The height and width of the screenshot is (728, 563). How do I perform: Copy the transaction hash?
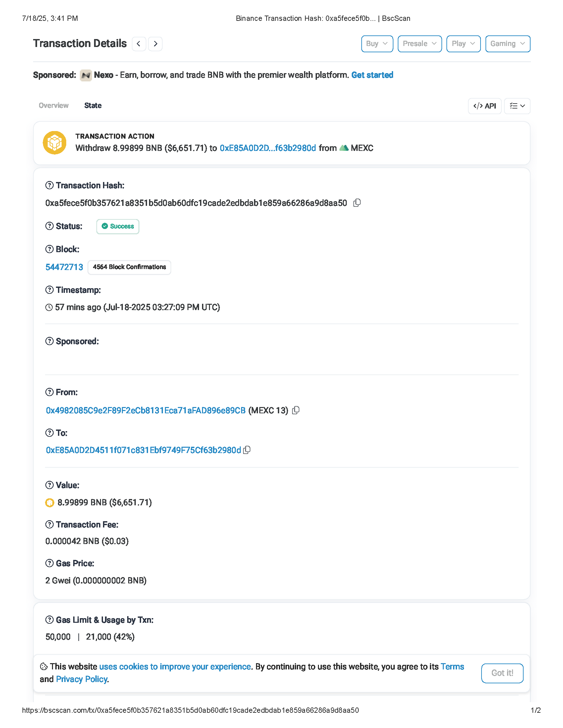(357, 203)
